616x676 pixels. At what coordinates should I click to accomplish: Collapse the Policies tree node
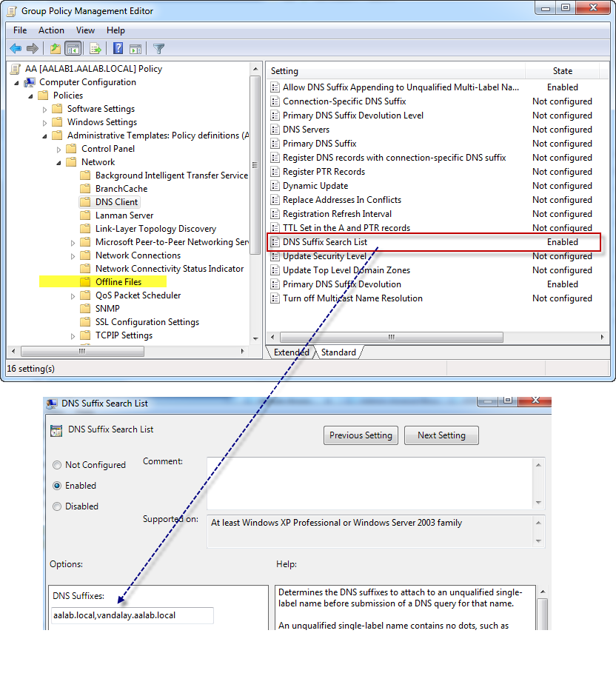30,96
